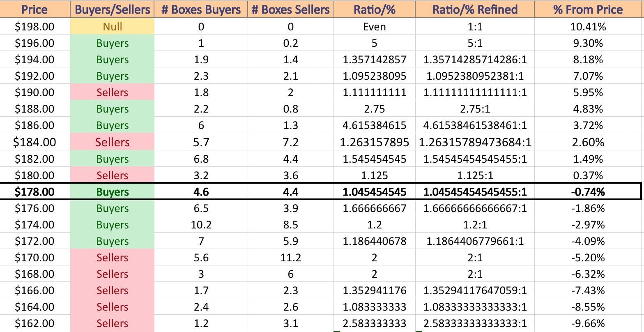The height and width of the screenshot is (332, 644).
Task: Click the 0.37% cell
Action: (588, 175)
